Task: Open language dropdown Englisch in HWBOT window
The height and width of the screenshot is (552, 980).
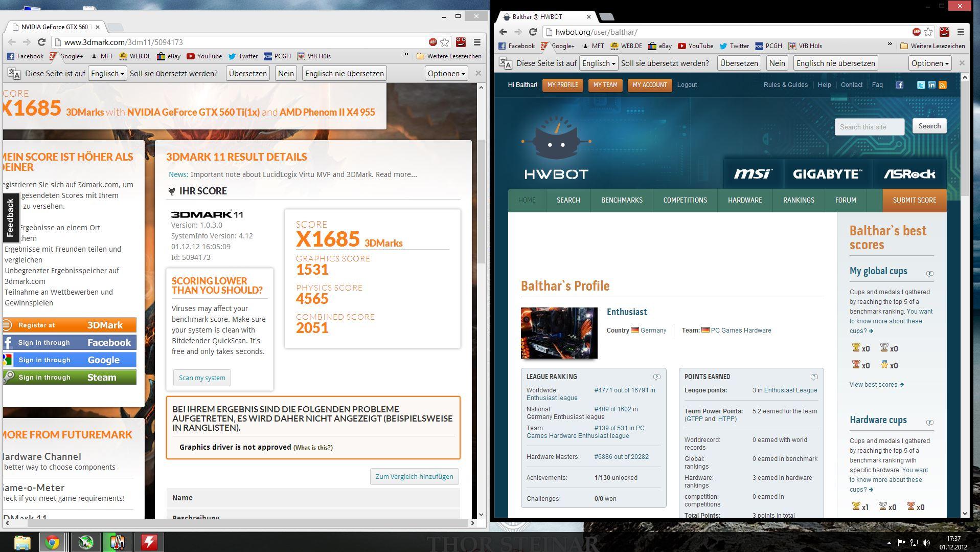Action: click(x=598, y=63)
